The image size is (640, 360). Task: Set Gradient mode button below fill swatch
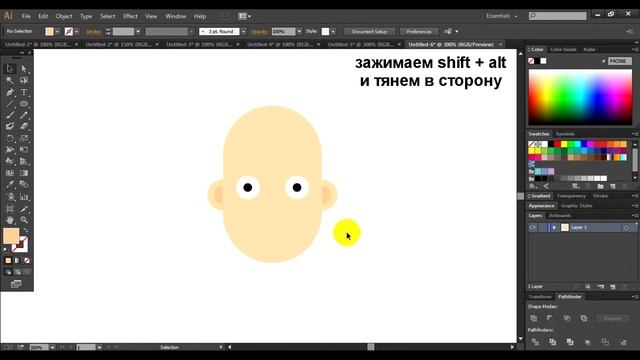coord(18,260)
